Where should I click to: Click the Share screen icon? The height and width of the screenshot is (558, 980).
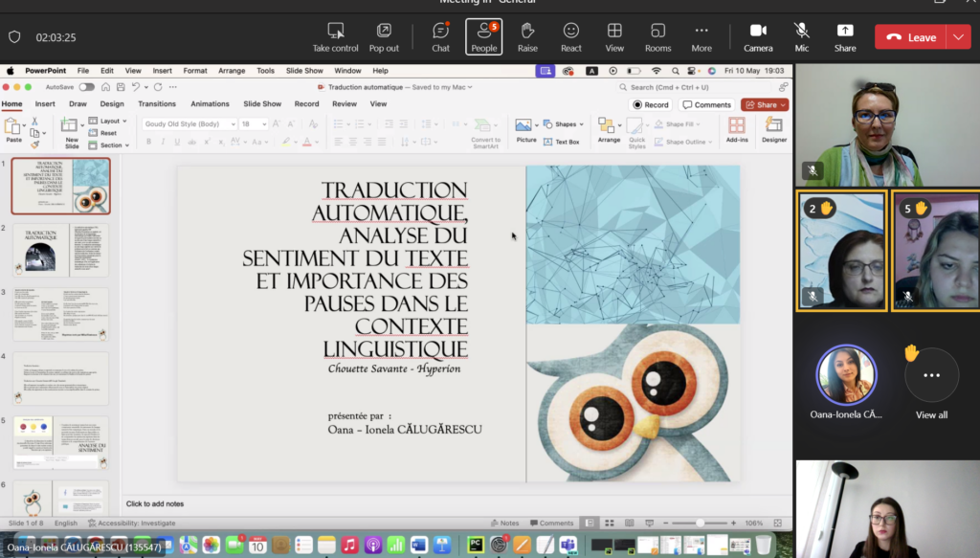844,36
